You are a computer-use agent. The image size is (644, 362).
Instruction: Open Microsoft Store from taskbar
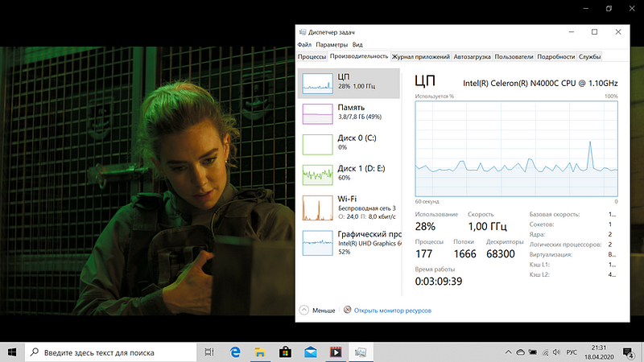click(285, 352)
